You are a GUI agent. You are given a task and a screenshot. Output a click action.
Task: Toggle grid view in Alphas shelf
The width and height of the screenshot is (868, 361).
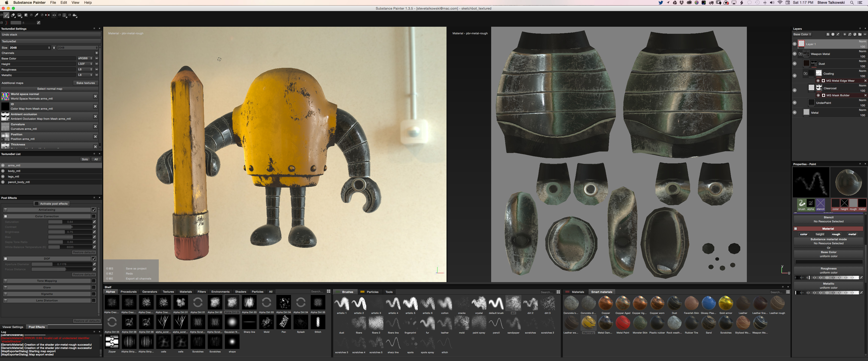tap(329, 291)
